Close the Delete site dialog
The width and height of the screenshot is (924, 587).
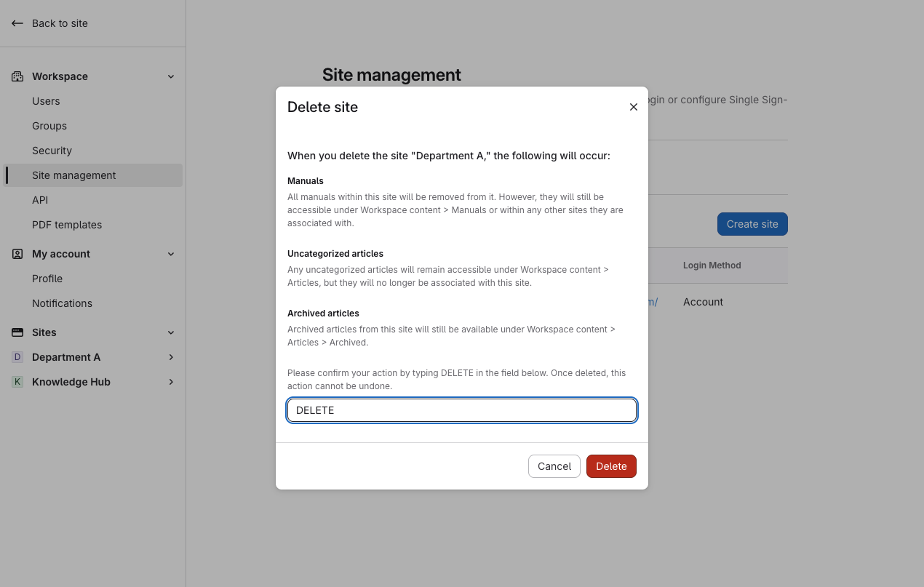point(633,106)
